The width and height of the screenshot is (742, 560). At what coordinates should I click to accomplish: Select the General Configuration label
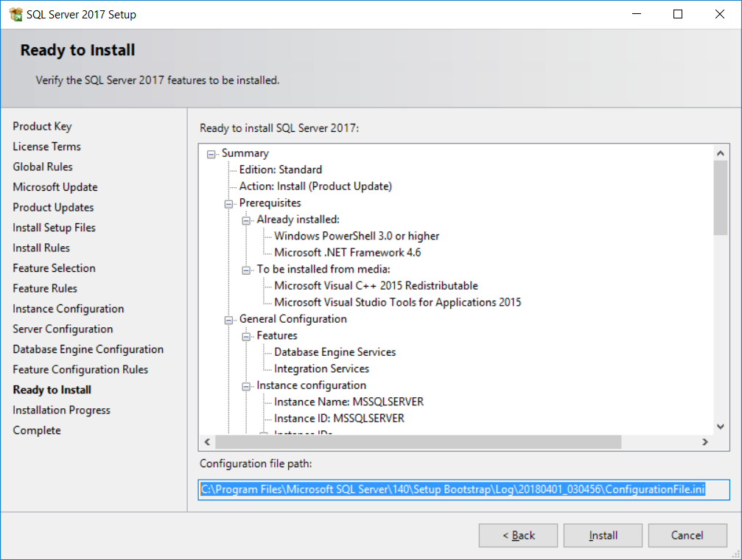pyautogui.click(x=293, y=319)
